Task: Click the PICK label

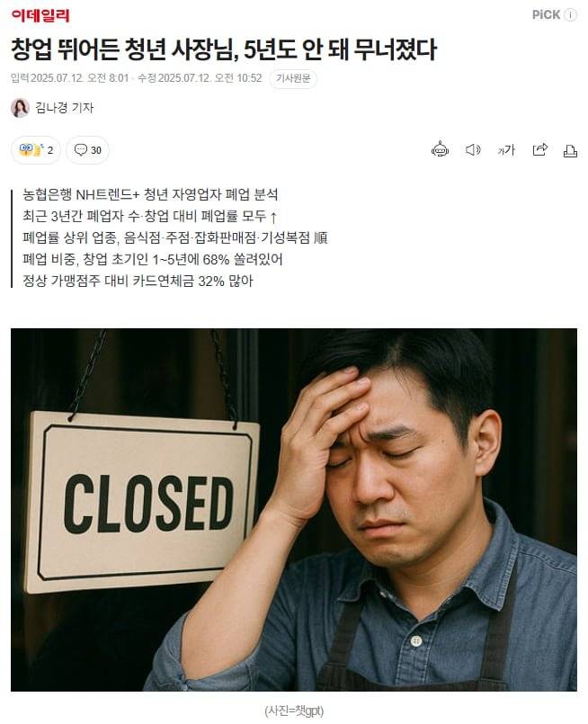Action: point(546,14)
